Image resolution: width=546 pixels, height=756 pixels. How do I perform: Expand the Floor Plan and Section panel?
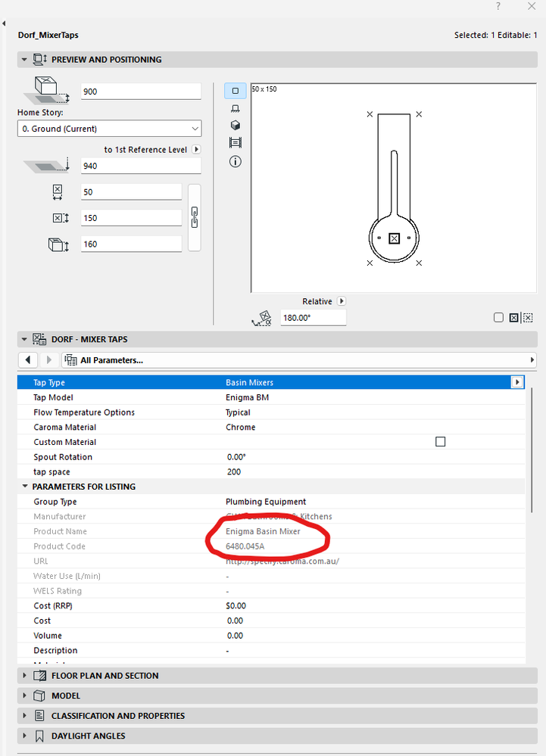24,676
